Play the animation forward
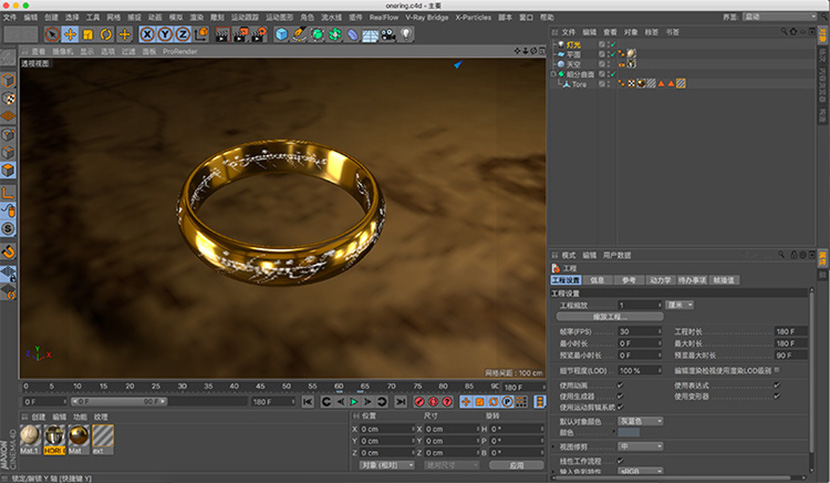830x483 pixels. click(354, 402)
